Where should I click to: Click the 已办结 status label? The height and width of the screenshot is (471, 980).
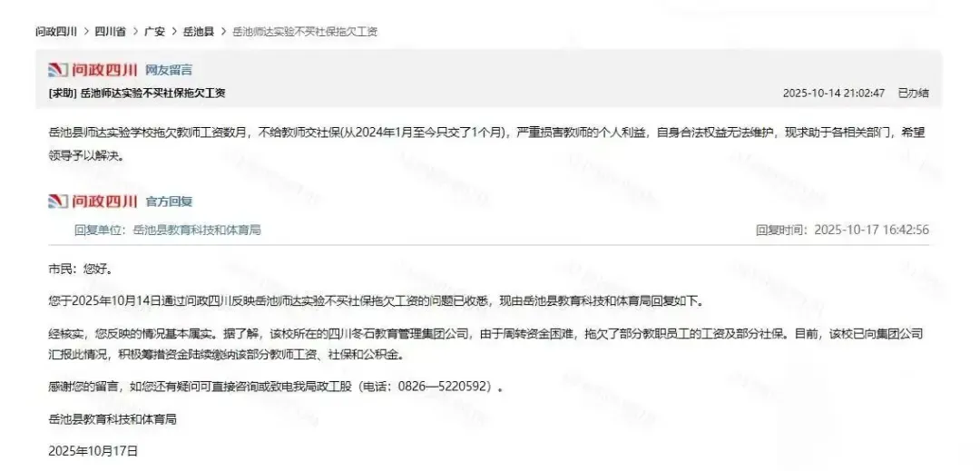click(x=913, y=93)
